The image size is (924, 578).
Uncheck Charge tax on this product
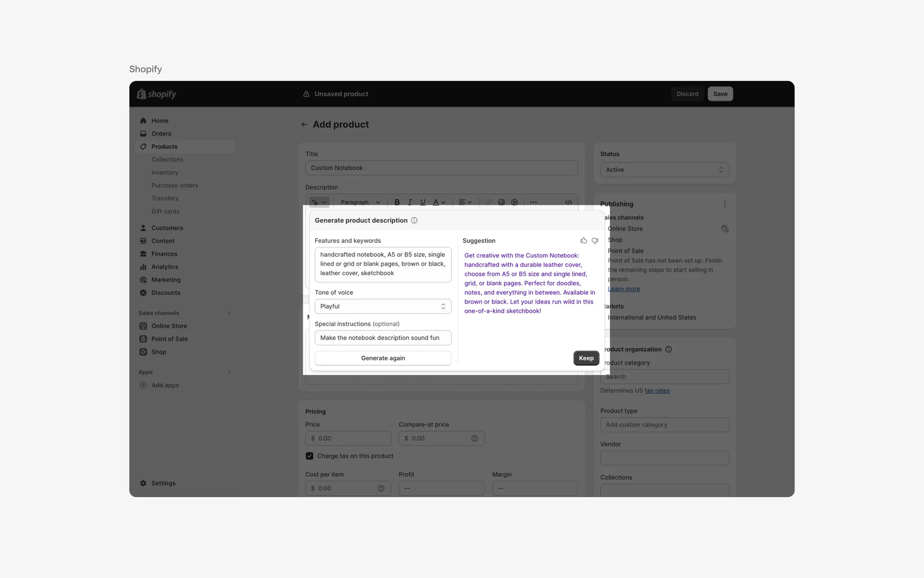coord(309,456)
